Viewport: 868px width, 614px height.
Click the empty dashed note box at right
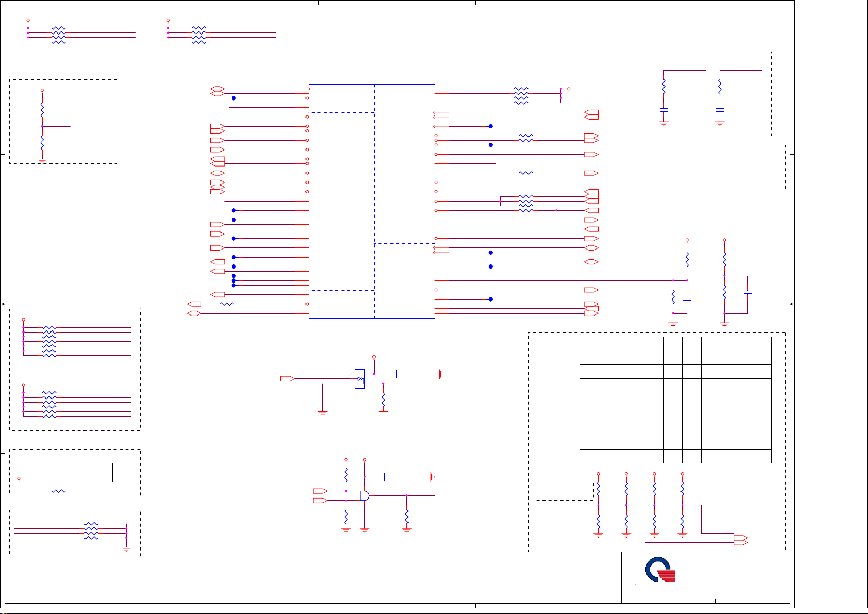[x=718, y=169]
